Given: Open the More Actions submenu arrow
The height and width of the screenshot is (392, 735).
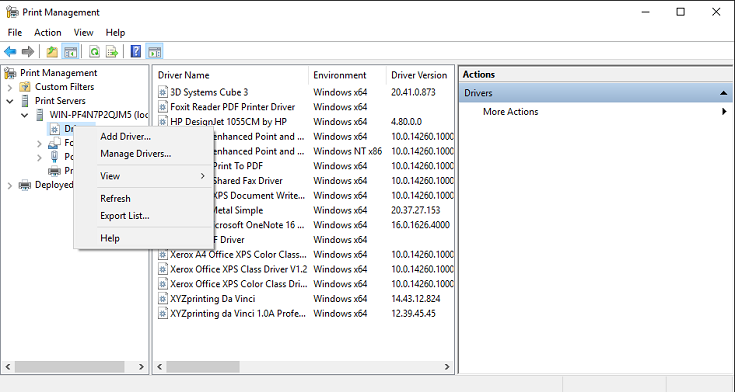Looking at the screenshot, I should pos(724,112).
